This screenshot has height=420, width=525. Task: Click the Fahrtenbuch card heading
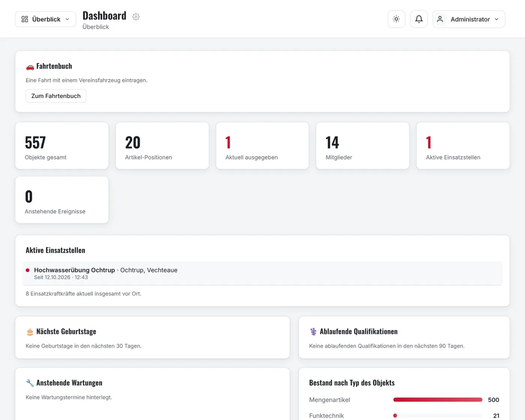point(54,66)
